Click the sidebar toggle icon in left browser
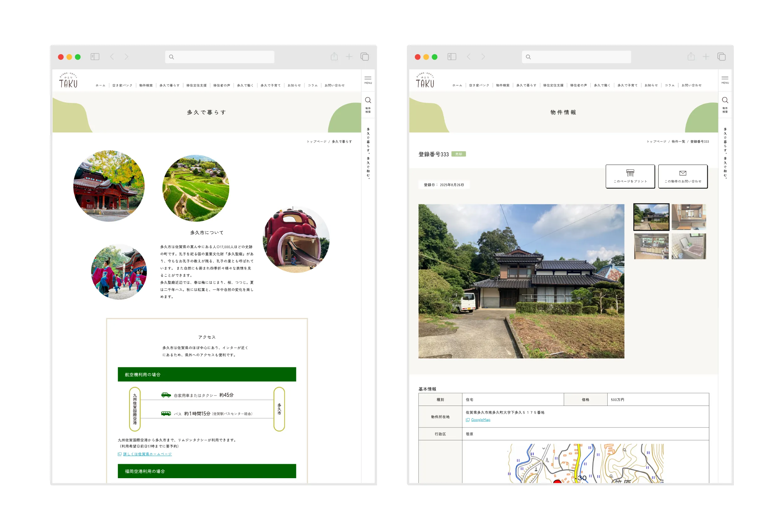783x532 pixels. click(95, 57)
